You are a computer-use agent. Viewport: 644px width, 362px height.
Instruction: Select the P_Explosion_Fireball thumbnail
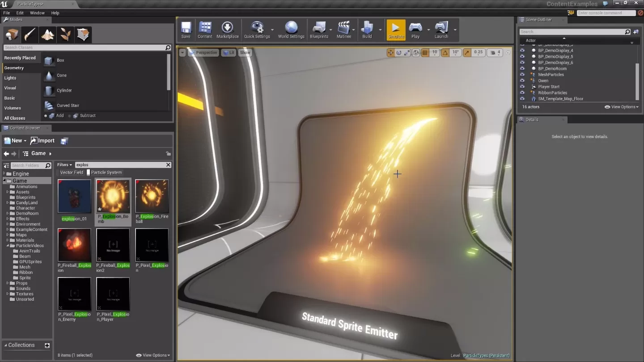[152, 197]
